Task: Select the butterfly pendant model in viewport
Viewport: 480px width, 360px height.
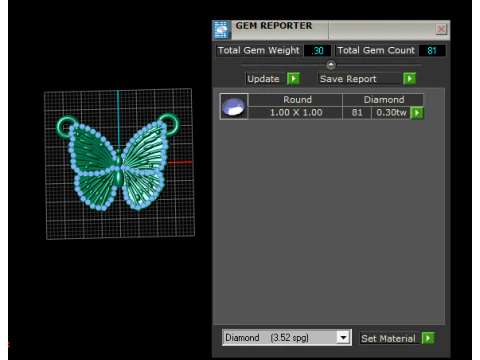Action: click(118, 163)
